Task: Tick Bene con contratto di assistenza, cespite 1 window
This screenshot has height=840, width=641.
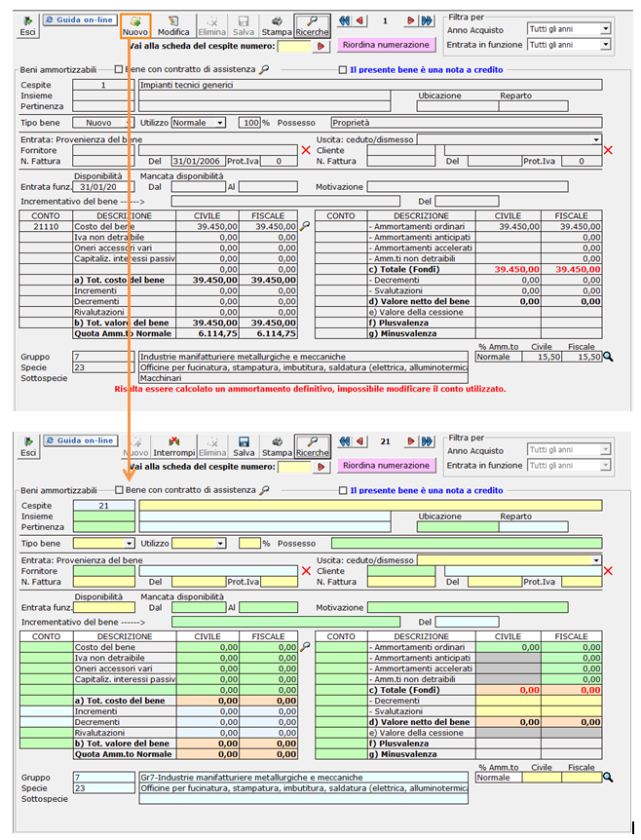Action: [x=119, y=69]
